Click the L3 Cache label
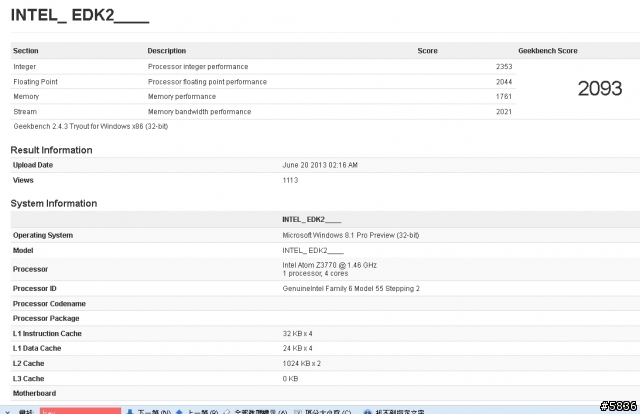Screen dimensions: 640x414 (29, 378)
